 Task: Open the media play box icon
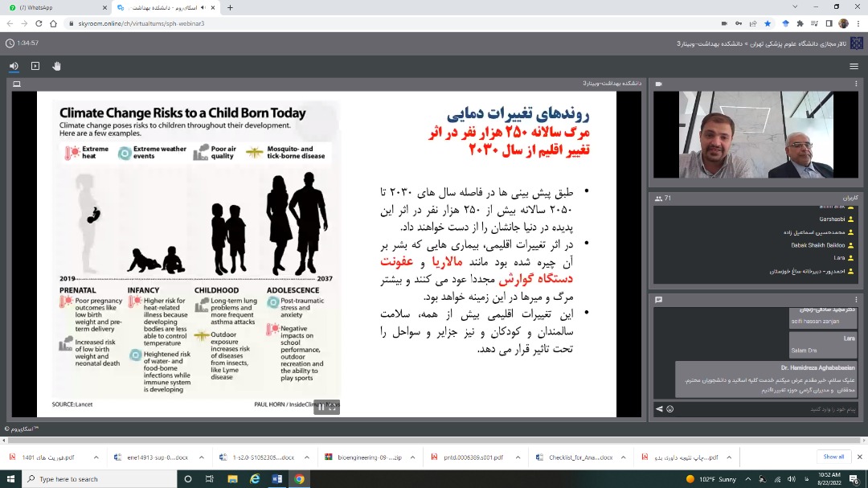point(35,66)
